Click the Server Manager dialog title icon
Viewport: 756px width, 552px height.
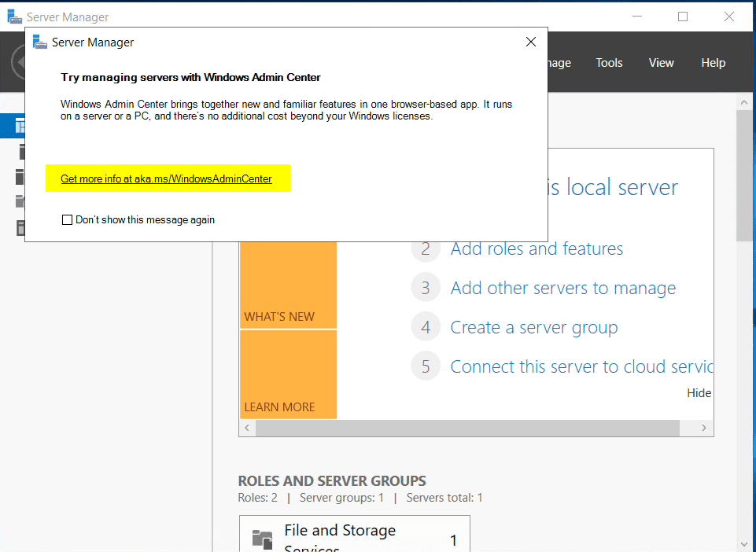[x=40, y=42]
